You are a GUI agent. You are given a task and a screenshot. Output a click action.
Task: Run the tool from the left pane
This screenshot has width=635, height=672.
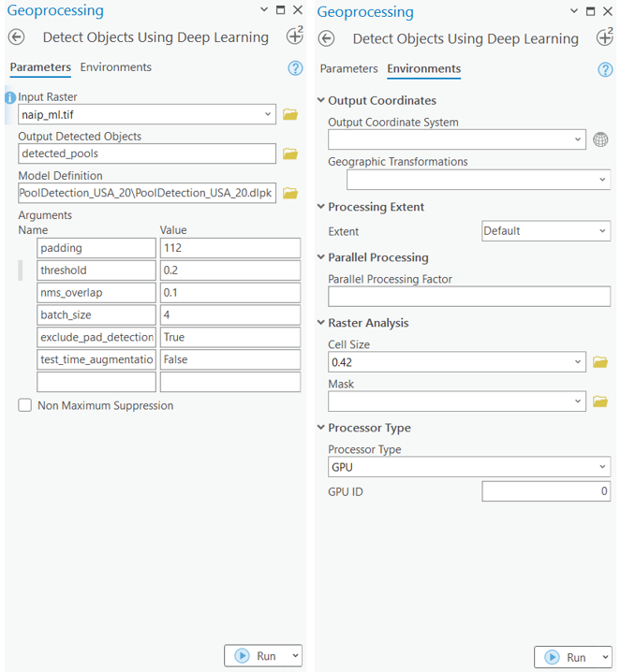256,656
